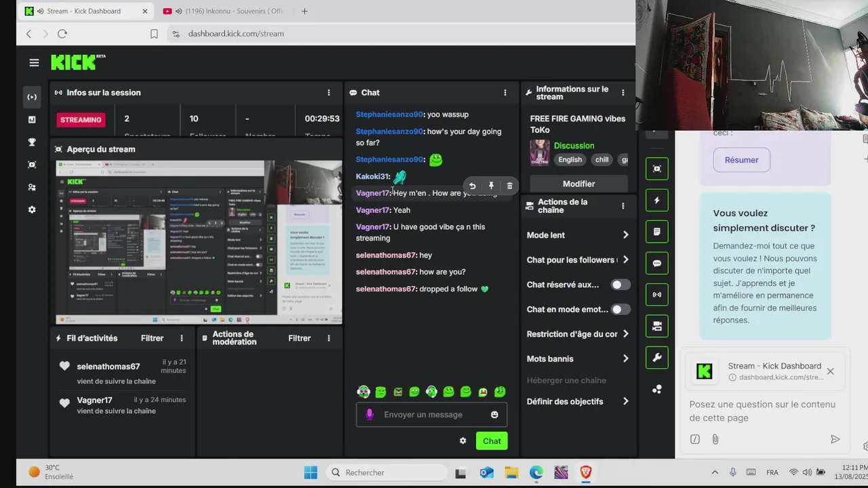868x488 pixels.
Task: Send the assistant question with arrow icon
Action: [835, 439]
